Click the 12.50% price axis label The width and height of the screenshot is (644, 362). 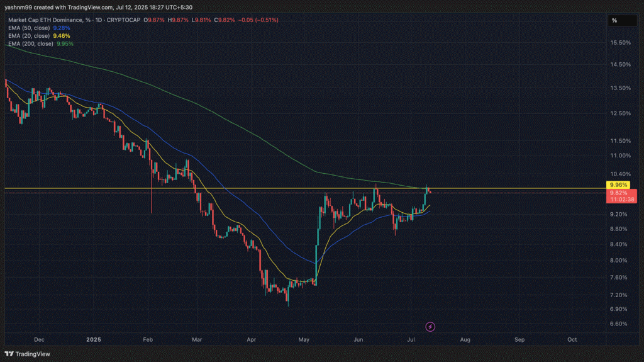tap(620, 113)
